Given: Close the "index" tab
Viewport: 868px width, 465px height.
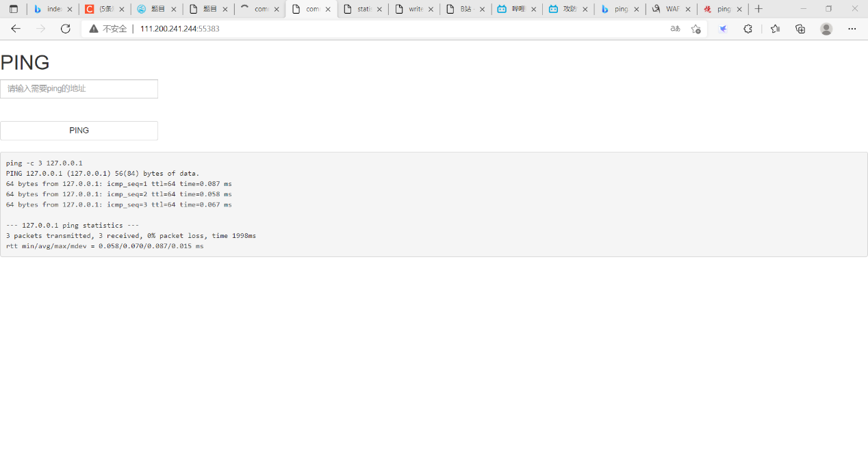Looking at the screenshot, I should tap(71, 9).
